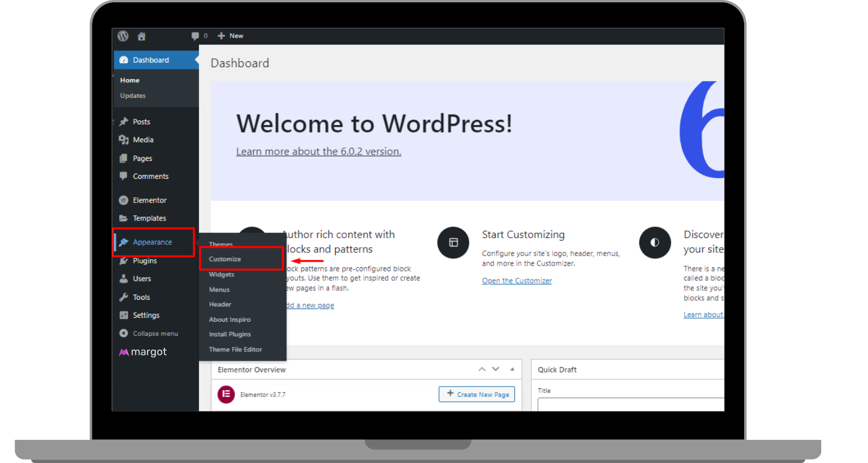The width and height of the screenshot is (868, 463).
Task: Click the Elementor icon in sidebar
Action: click(x=123, y=200)
